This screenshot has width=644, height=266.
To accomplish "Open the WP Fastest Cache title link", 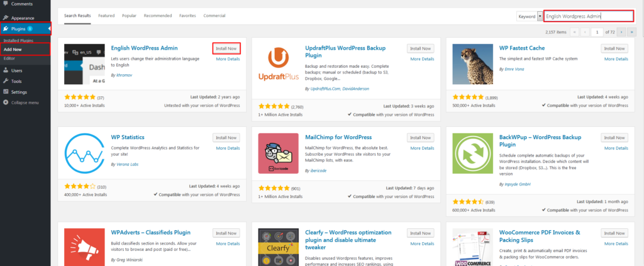I will point(522,48).
